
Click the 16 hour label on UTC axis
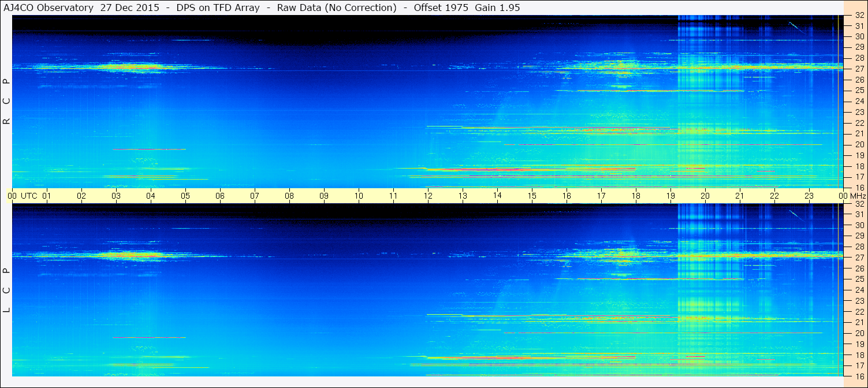click(x=567, y=196)
